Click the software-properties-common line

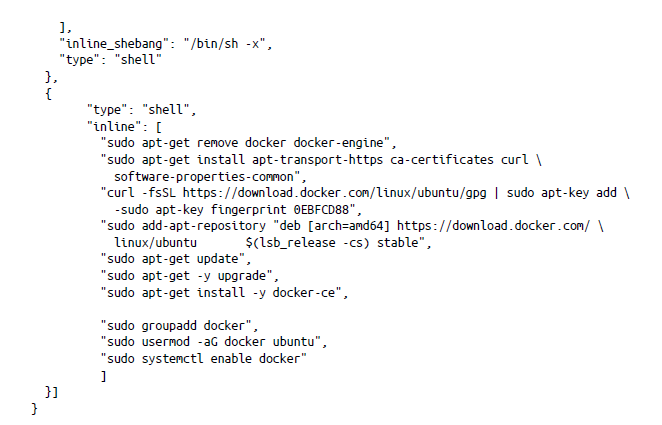[x=216, y=175]
